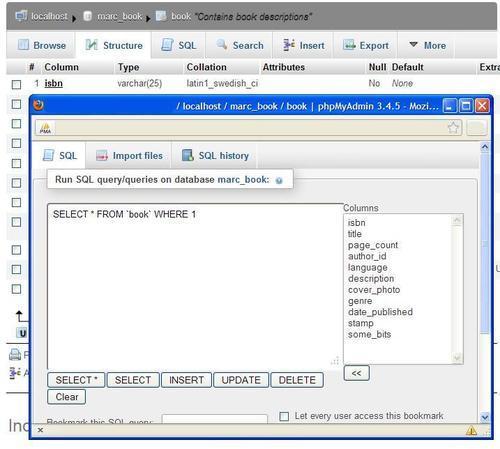The image size is (500, 449).
Task: Click the Columns list scroll down arrow
Action: click(x=457, y=358)
